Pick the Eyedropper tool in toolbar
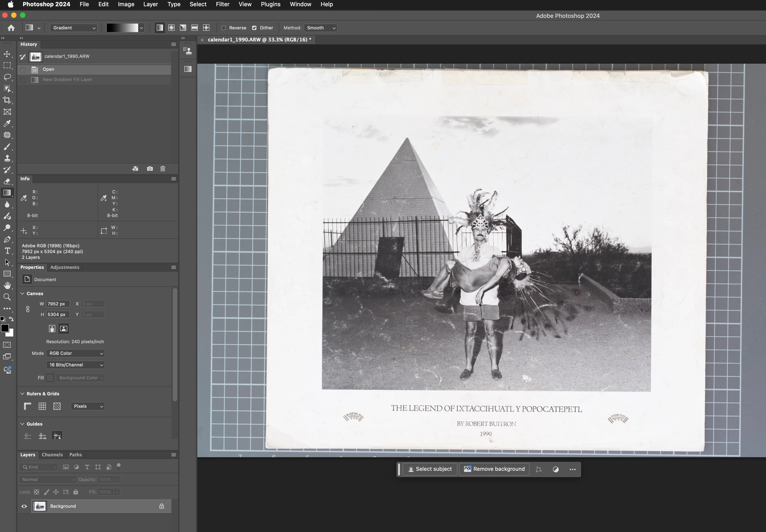The image size is (766, 532). tap(7, 123)
